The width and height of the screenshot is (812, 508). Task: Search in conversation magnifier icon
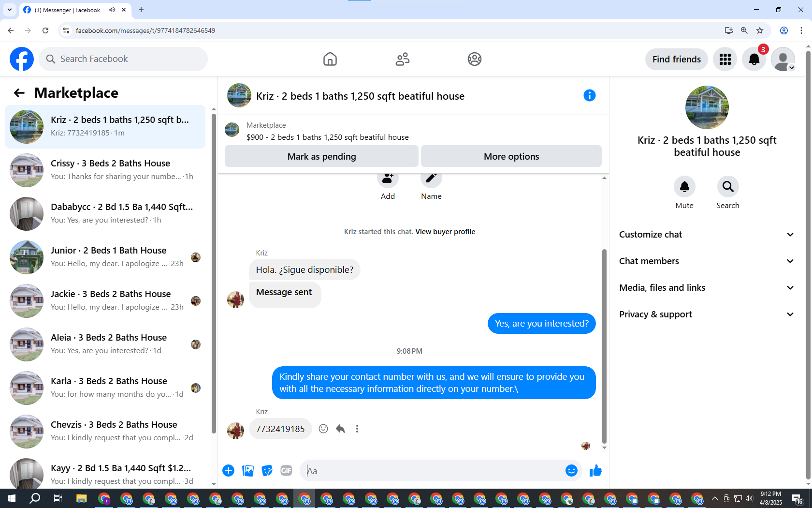(x=728, y=187)
